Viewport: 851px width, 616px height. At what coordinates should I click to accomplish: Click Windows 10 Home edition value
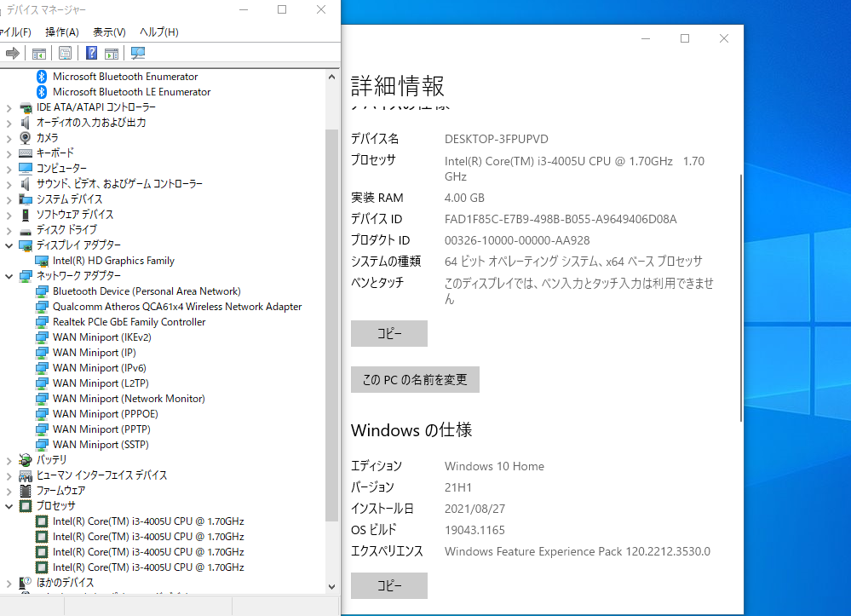pyautogui.click(x=494, y=466)
